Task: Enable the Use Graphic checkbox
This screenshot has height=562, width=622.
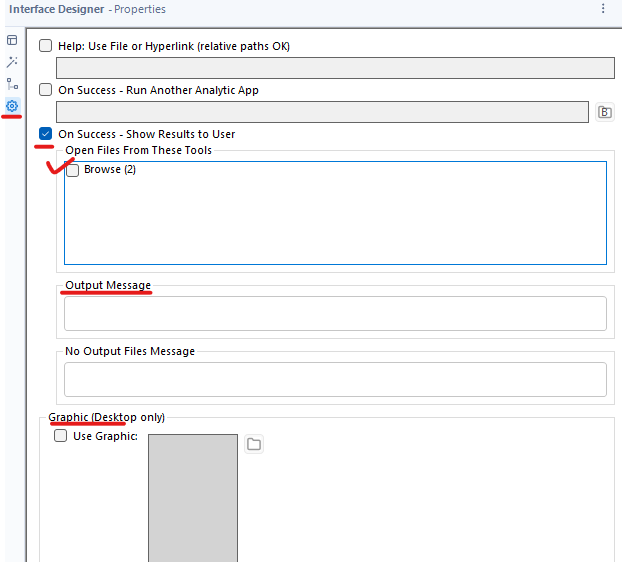Action: point(60,436)
